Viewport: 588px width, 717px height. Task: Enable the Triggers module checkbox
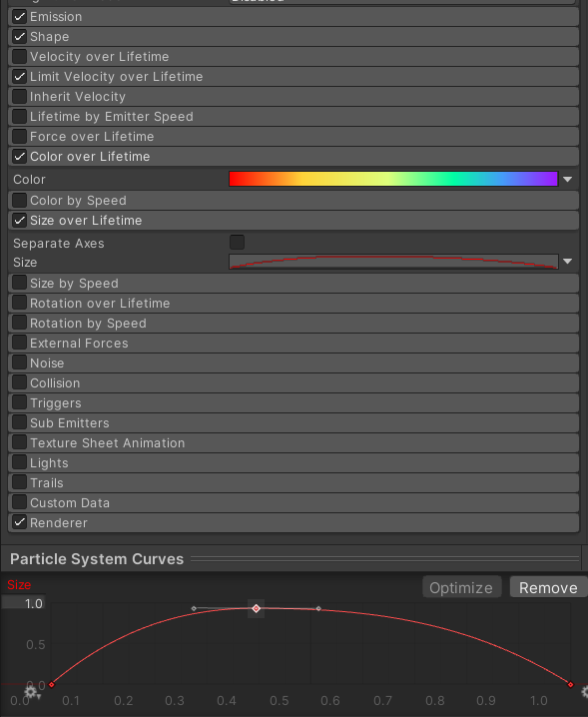(x=19, y=402)
